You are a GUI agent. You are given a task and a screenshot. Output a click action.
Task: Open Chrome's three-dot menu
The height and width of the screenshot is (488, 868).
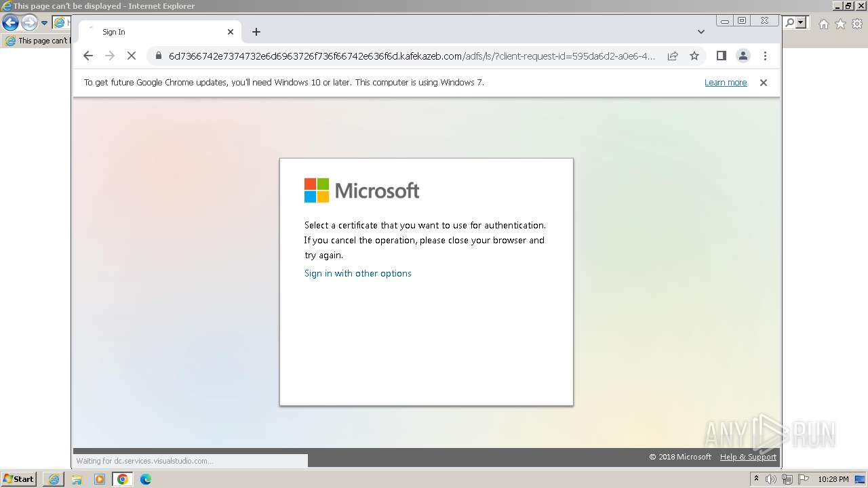(765, 56)
